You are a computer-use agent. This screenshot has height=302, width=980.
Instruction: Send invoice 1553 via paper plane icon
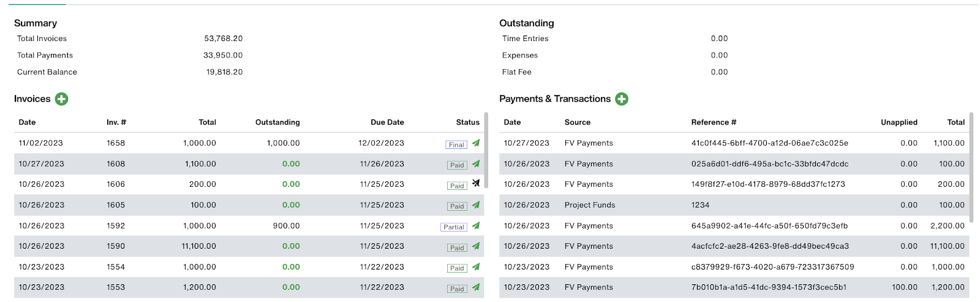476,287
